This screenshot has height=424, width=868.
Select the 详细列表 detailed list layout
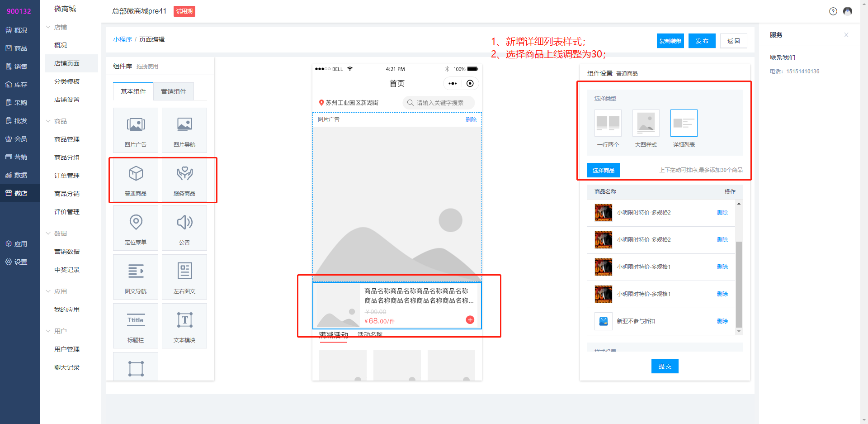pyautogui.click(x=684, y=124)
